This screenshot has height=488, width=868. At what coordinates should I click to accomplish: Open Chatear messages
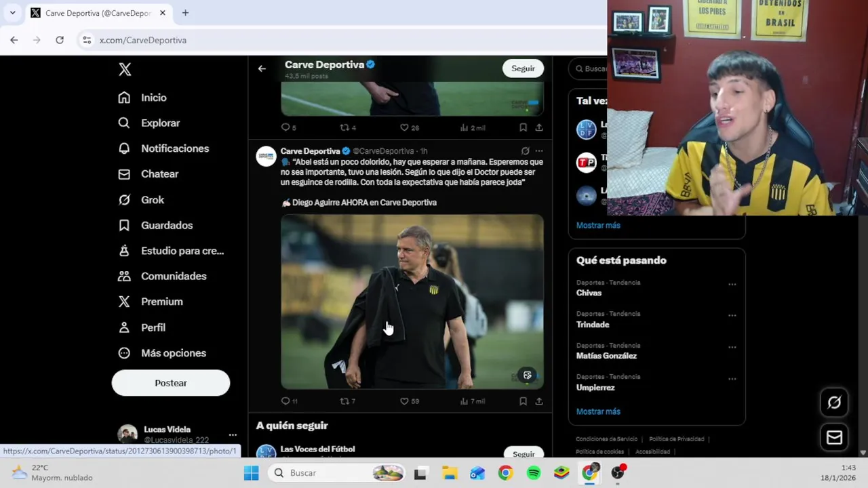click(149, 174)
